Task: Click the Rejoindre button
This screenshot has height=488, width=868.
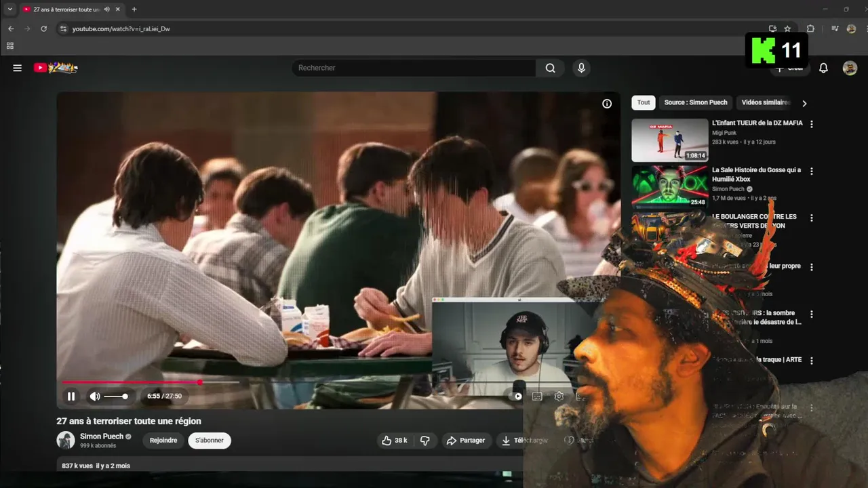Action: [163, 441]
